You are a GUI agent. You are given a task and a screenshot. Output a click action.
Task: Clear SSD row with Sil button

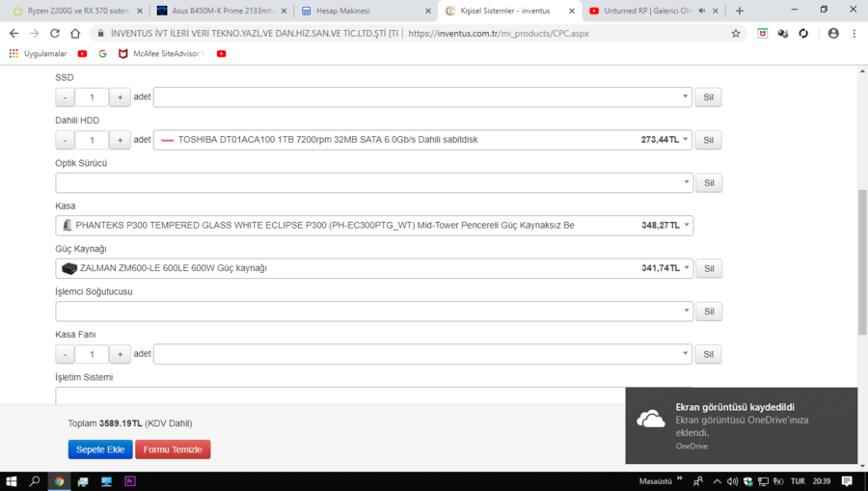pos(708,96)
